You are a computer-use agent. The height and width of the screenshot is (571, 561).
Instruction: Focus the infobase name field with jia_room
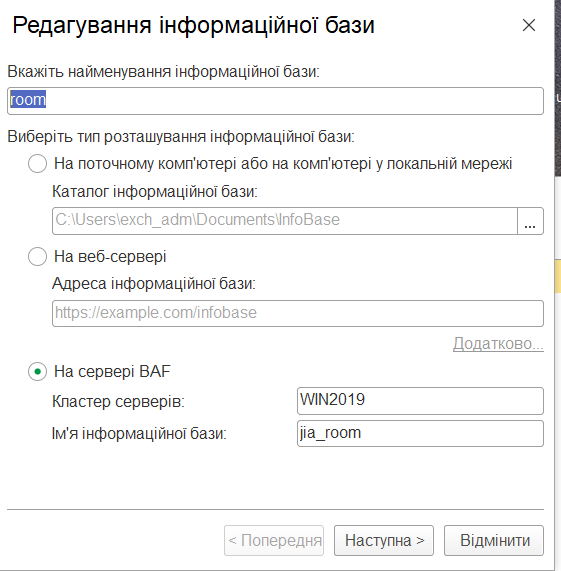[x=420, y=433]
